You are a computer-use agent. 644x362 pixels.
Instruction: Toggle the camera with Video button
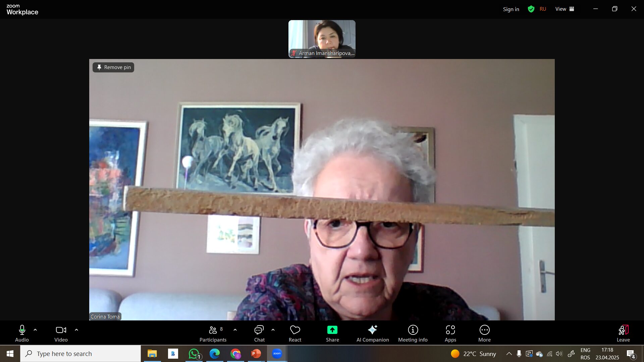61,334
